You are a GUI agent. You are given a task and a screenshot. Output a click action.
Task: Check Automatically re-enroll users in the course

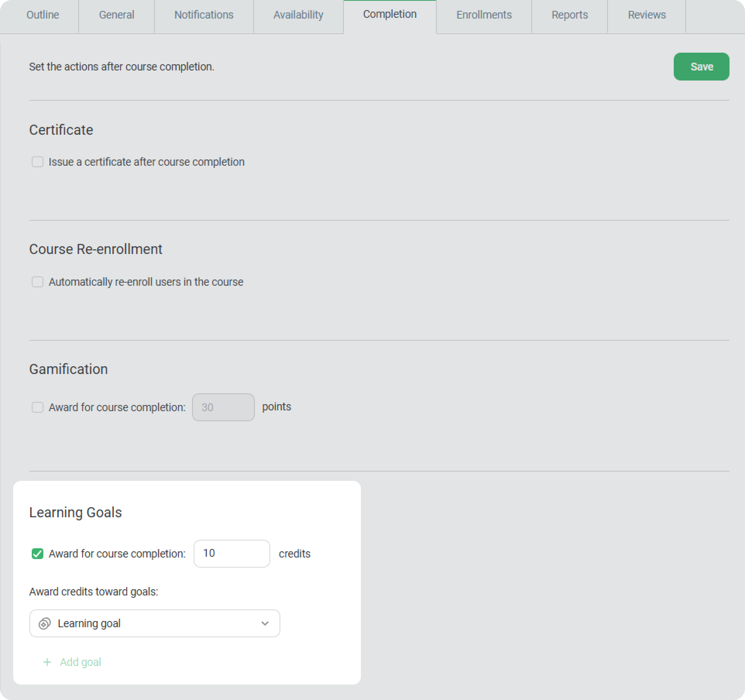[38, 282]
